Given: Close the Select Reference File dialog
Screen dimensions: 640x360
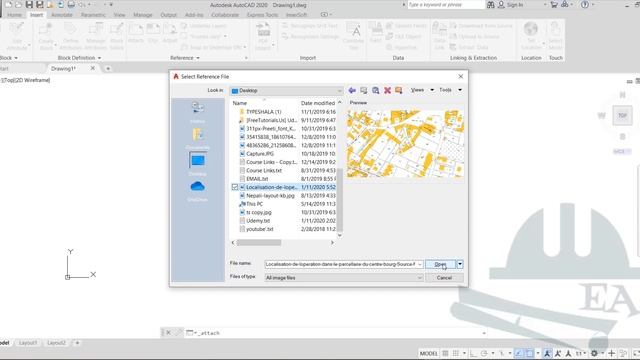Looking at the screenshot, I should click(x=460, y=76).
